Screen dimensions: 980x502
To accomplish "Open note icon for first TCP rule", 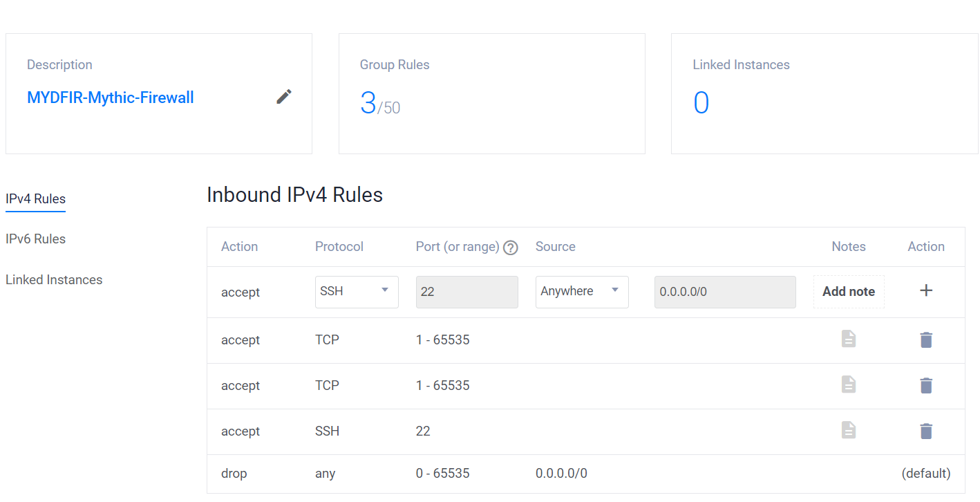I will (849, 339).
